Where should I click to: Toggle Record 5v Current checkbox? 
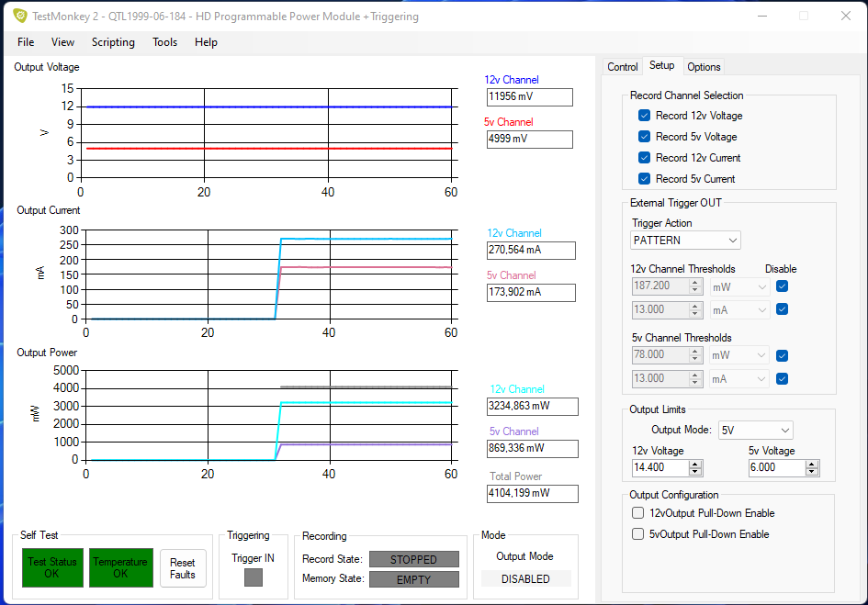[x=644, y=179]
